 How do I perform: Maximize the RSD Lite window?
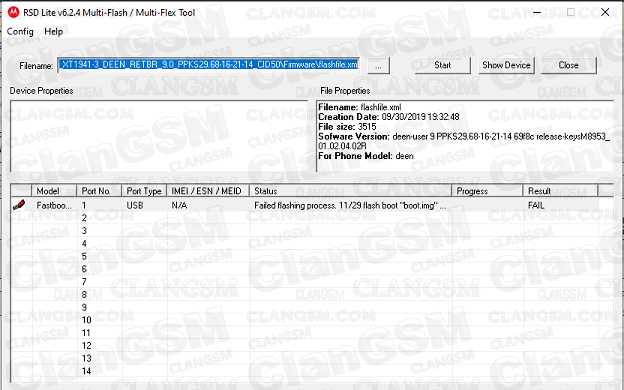[x=571, y=12]
